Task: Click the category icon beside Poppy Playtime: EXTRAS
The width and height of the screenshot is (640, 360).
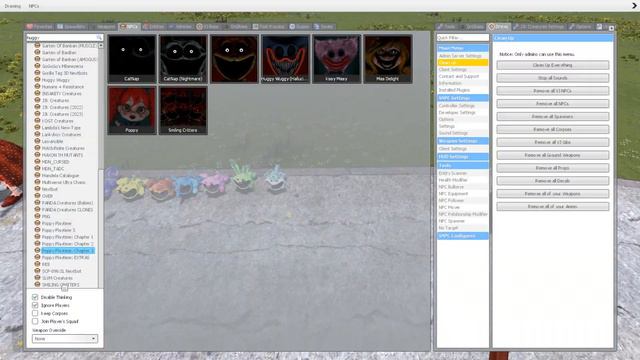Action: 37,257
